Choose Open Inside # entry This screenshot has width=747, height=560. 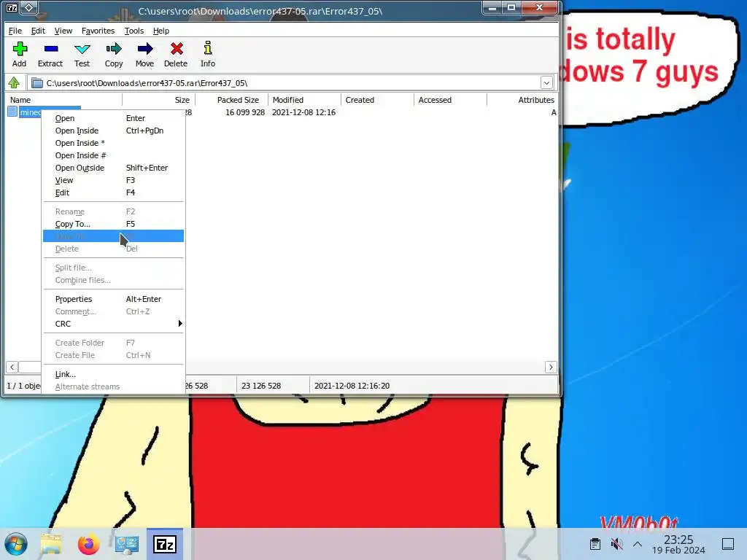click(113, 155)
